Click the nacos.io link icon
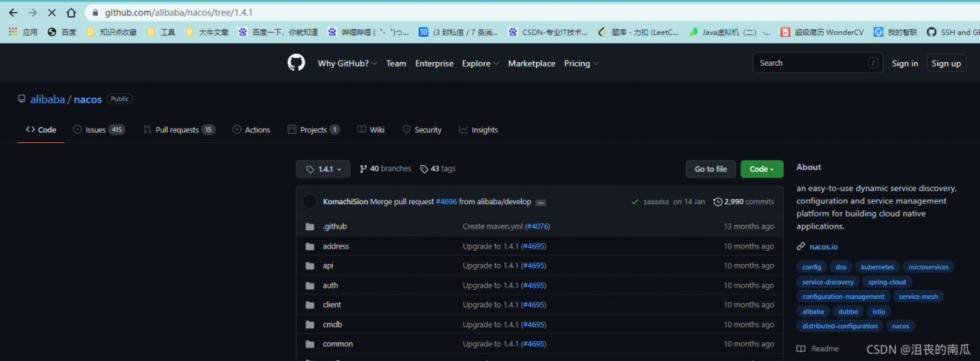The height and width of the screenshot is (361, 980). pyautogui.click(x=801, y=246)
